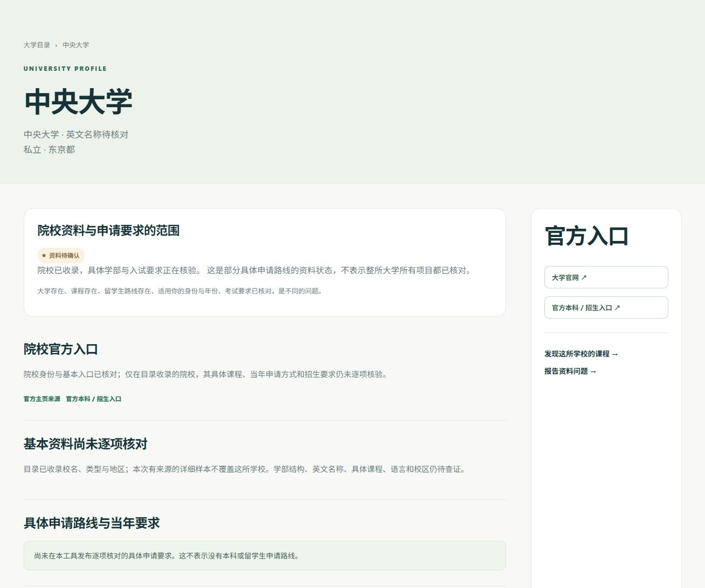Select the heading 院校资料与申请要求的范围
The image size is (705, 588).
click(x=108, y=230)
